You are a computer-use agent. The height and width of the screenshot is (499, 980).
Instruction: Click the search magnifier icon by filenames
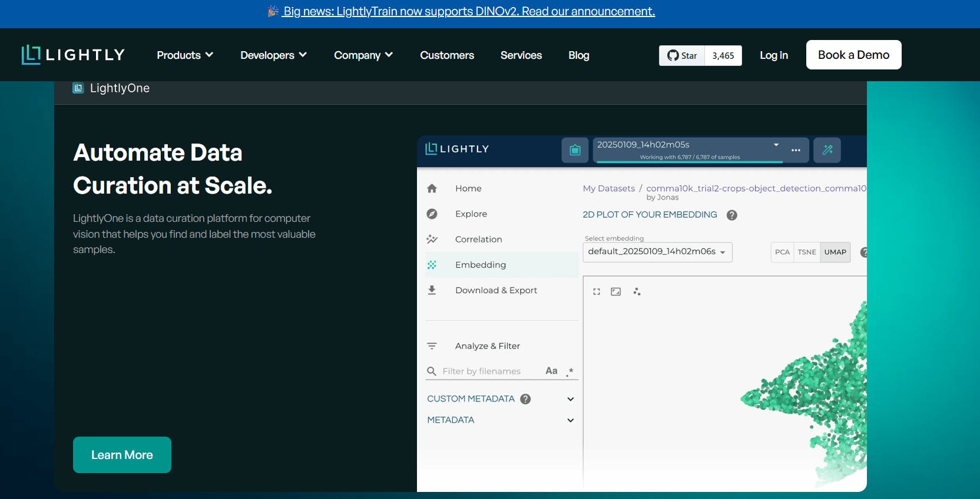(x=432, y=371)
